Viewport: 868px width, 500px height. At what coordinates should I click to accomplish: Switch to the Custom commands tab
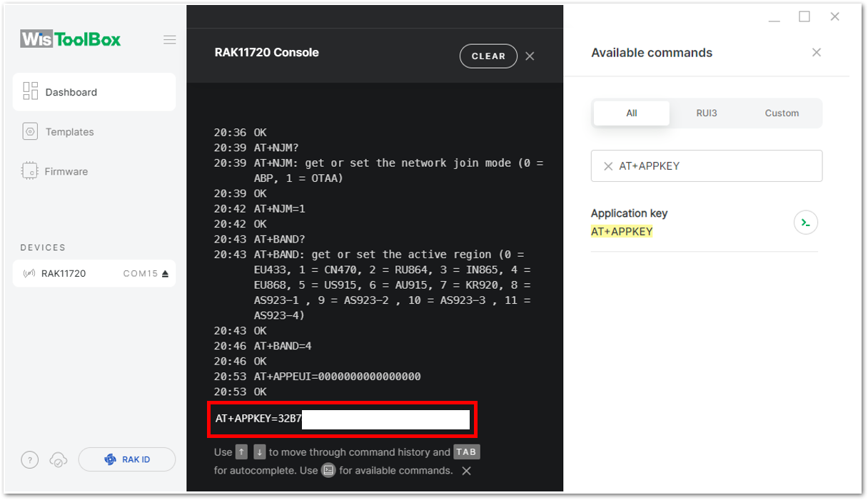(782, 113)
